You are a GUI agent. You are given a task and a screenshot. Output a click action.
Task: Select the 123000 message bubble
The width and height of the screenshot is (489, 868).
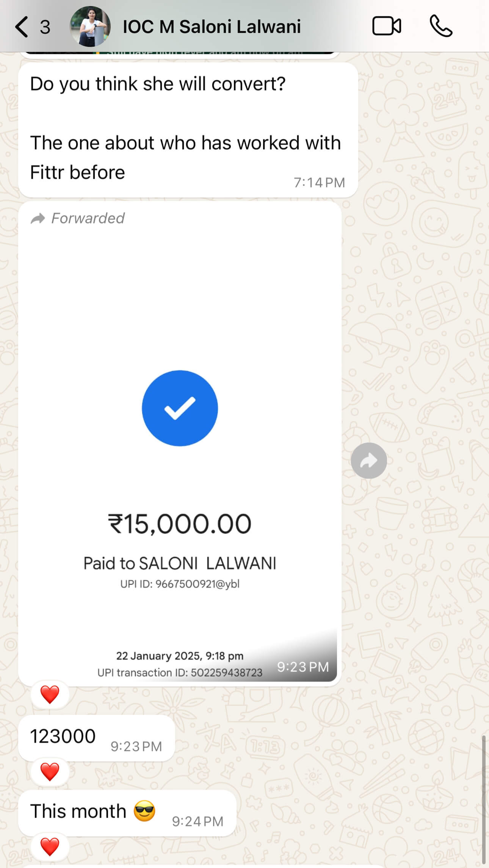(96, 738)
